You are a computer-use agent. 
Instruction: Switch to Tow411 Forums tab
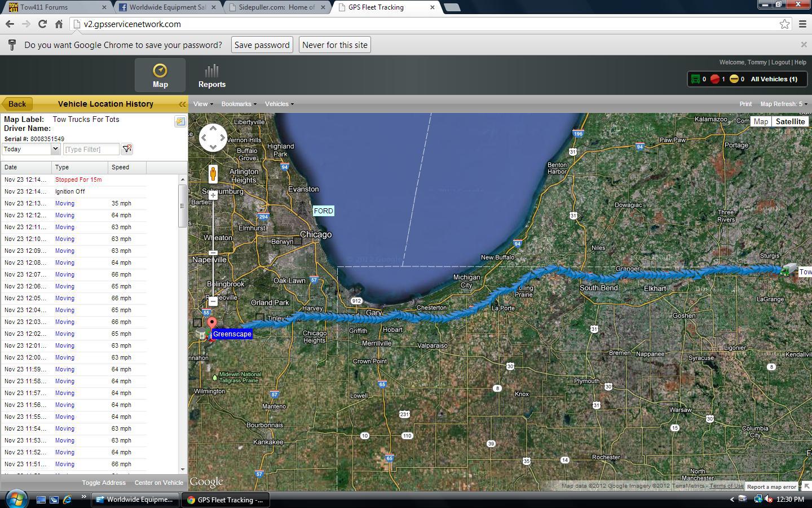tap(54, 7)
